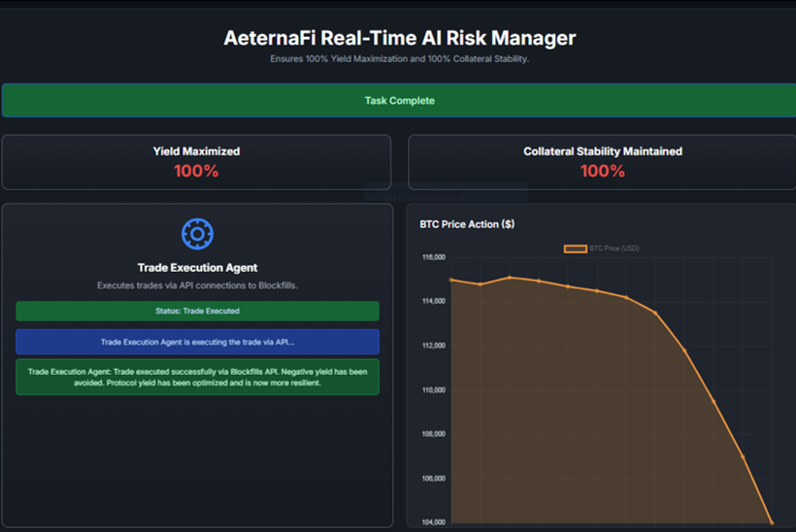This screenshot has height=532, width=796.
Task: Click the BTC Price (USD) legend label
Action: (x=614, y=249)
